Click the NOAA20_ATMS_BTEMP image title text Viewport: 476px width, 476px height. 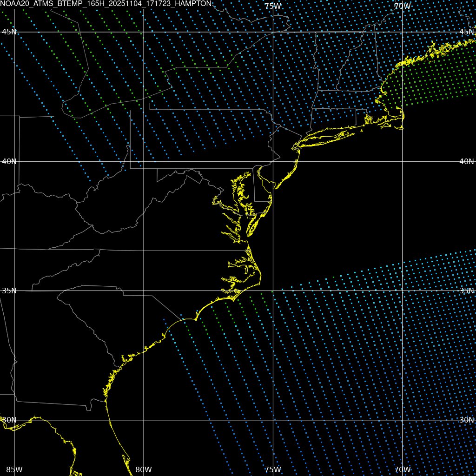click(106, 4)
